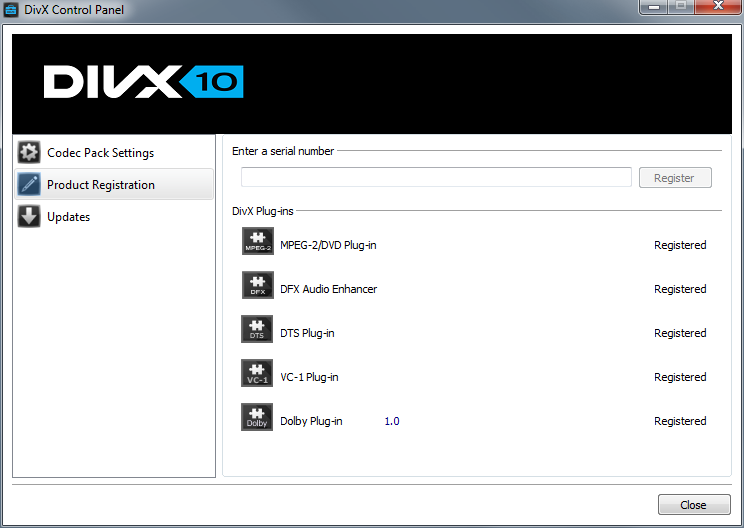Click the DivX app icon in title bar
Screen dimensions: 744x528
coord(12,9)
